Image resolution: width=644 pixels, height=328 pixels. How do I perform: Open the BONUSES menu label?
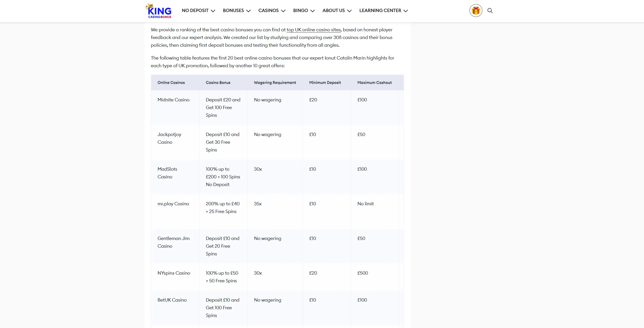233,11
